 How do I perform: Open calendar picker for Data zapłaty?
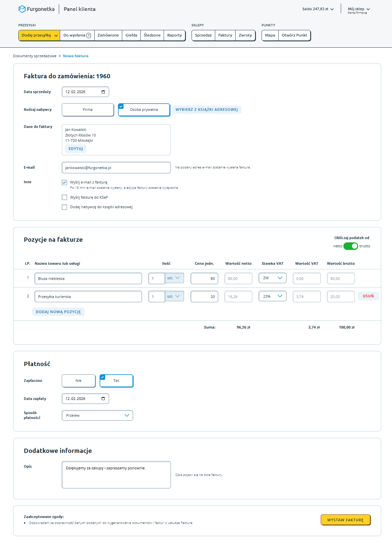103,399
